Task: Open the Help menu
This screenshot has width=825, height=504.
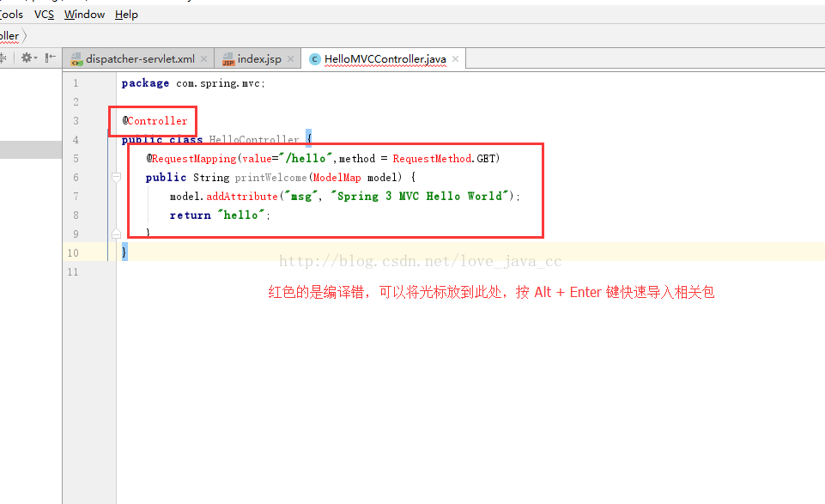Action: click(x=126, y=15)
